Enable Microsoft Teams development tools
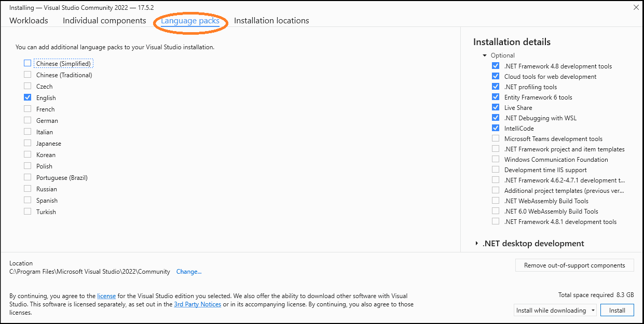The image size is (644, 324). (x=496, y=138)
